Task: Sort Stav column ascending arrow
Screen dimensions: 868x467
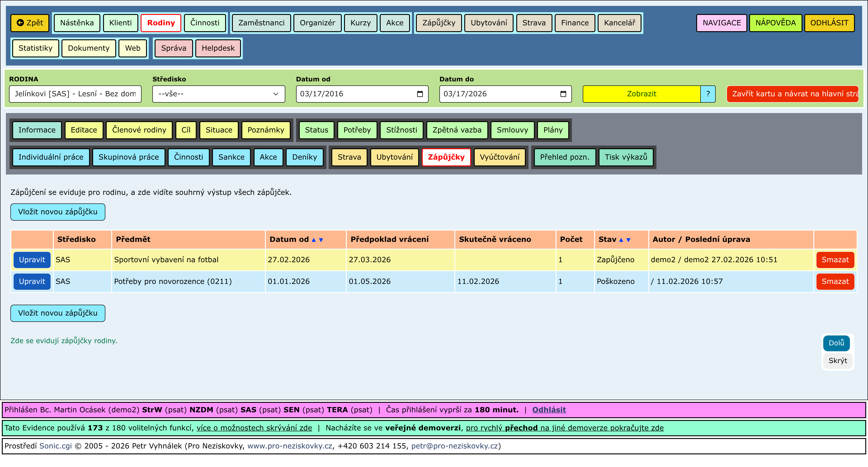Action: tap(621, 240)
